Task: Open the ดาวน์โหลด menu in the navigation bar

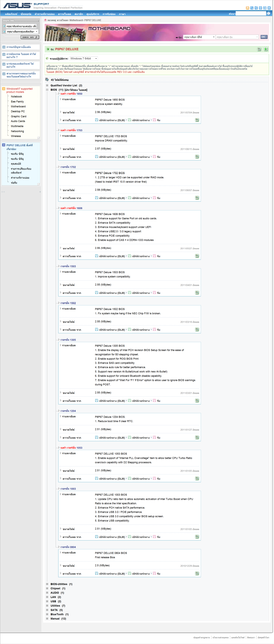Action: coord(64,14)
